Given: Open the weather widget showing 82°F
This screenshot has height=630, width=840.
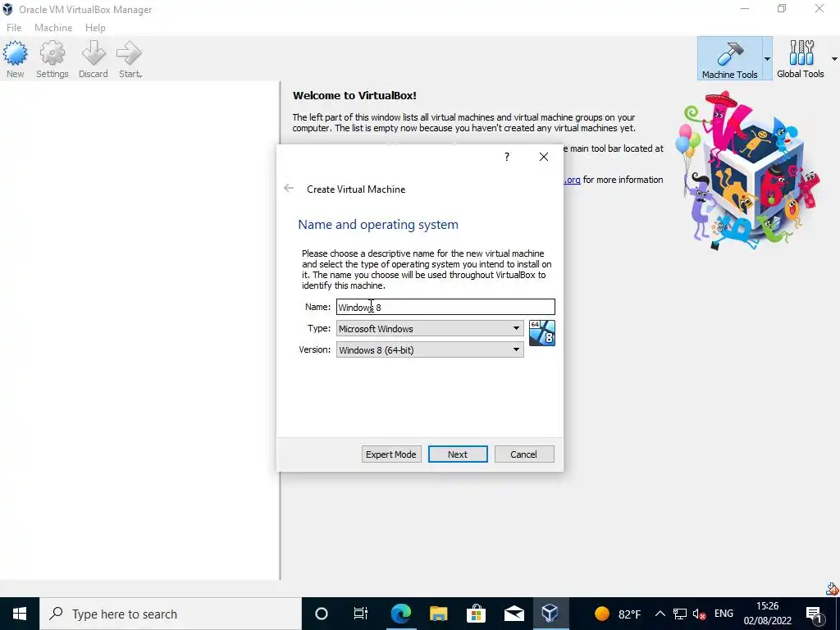Looking at the screenshot, I should [618, 614].
